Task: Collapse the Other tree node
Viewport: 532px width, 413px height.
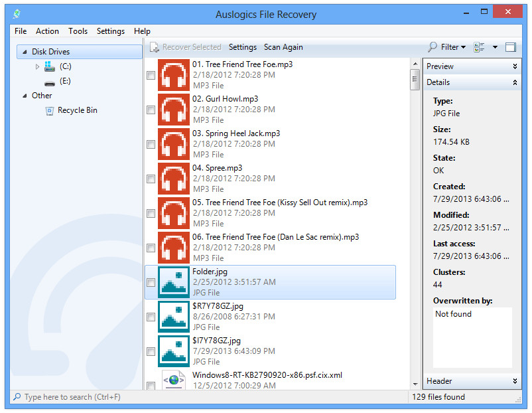Action: tap(25, 96)
